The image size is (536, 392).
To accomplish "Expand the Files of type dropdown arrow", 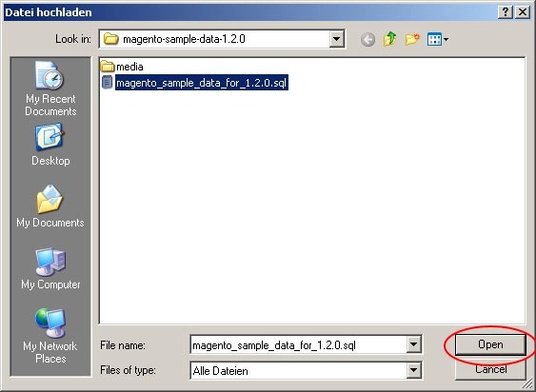I will tap(413, 370).
